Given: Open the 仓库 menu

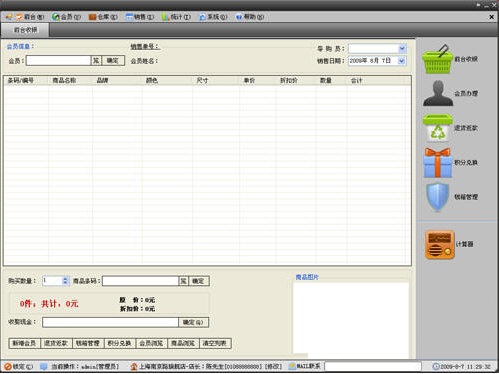Looking at the screenshot, I should [x=103, y=17].
